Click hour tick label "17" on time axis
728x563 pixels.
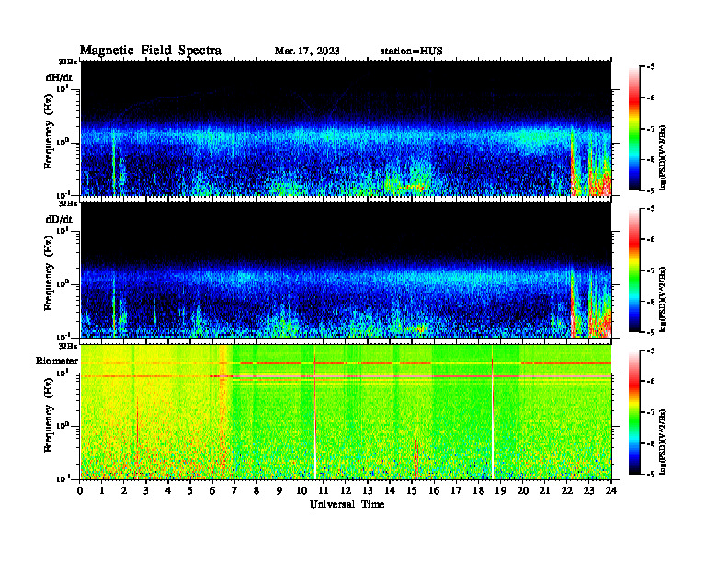[x=456, y=490]
